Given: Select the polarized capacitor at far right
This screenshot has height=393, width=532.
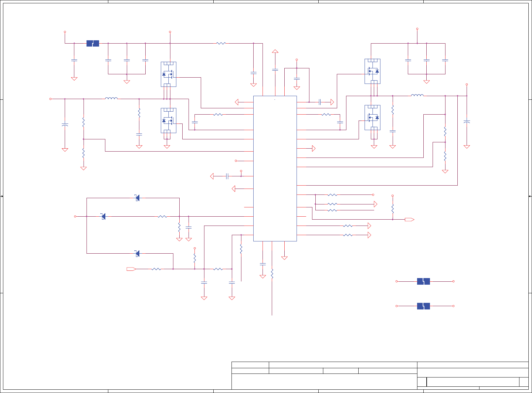Looking at the screenshot, I should [467, 122].
